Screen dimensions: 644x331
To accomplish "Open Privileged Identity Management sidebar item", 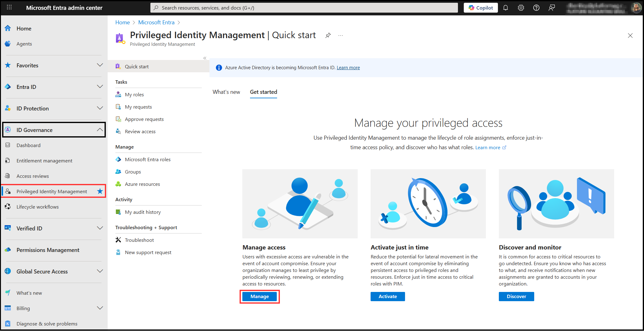I will pos(54,191).
